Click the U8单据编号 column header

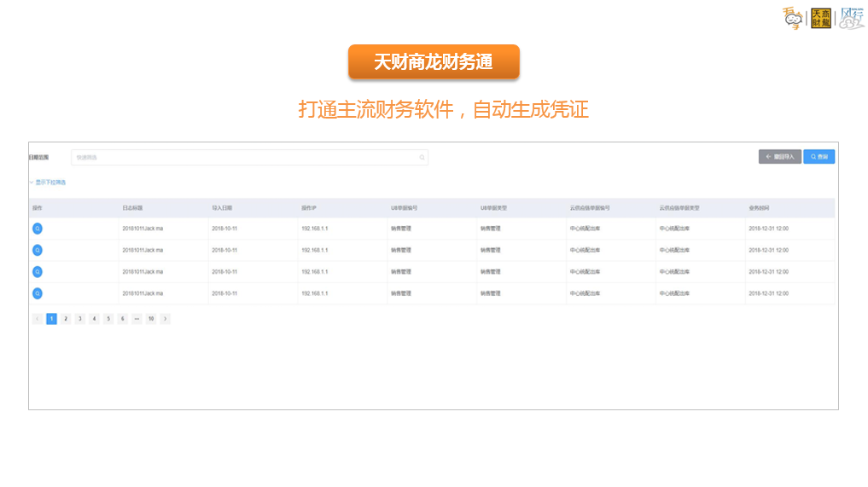point(404,208)
